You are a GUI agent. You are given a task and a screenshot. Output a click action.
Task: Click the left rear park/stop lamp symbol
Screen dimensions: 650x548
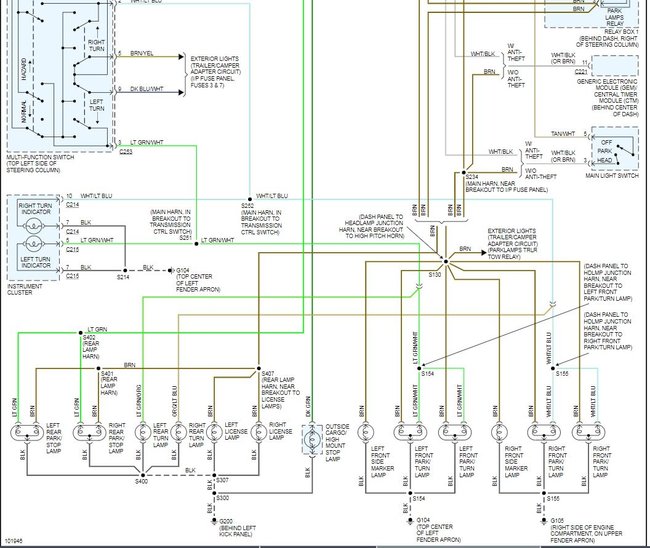27,433
